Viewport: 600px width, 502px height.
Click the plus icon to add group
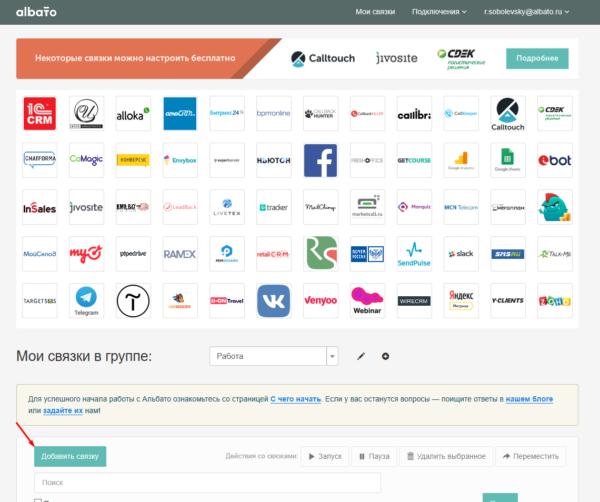point(385,356)
